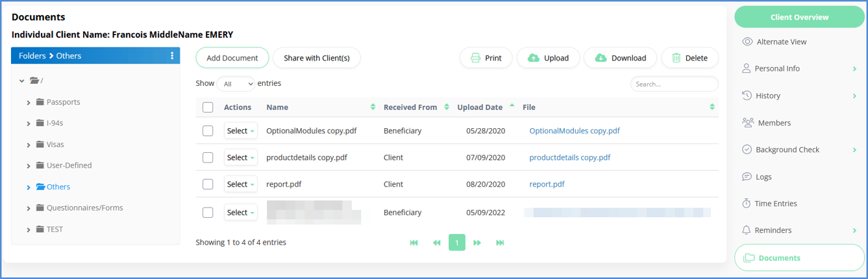Open Background Check in the sidebar
The height and width of the screenshot is (279, 868).
787,150
